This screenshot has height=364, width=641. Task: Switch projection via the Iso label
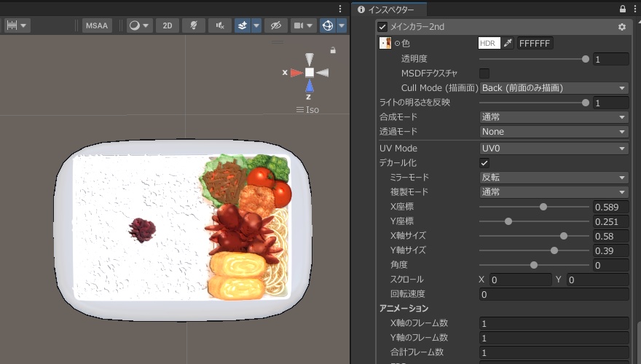point(312,109)
